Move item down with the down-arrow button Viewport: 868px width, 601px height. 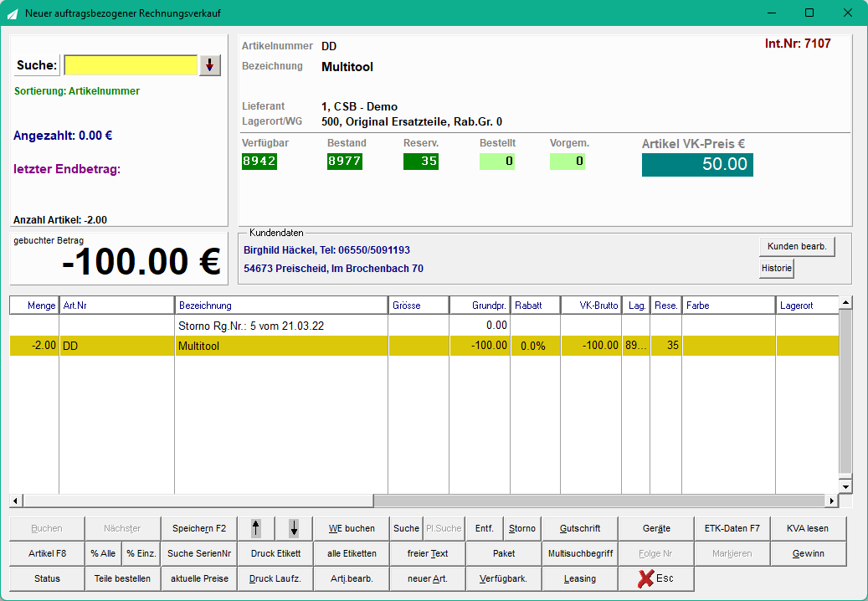point(294,528)
